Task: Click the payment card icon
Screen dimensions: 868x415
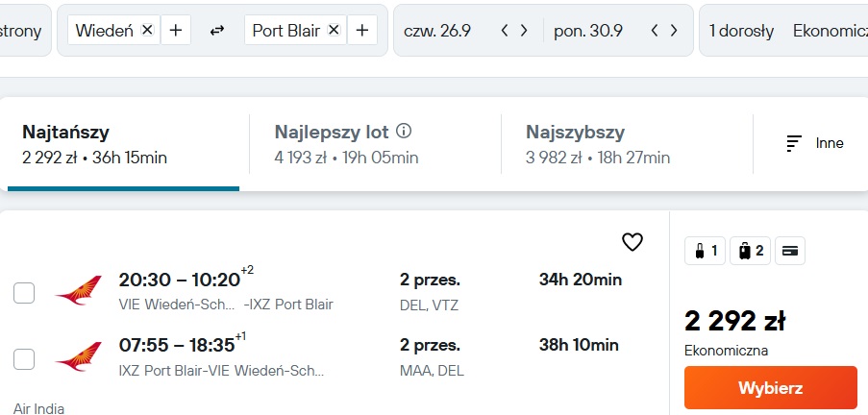Action: click(790, 252)
